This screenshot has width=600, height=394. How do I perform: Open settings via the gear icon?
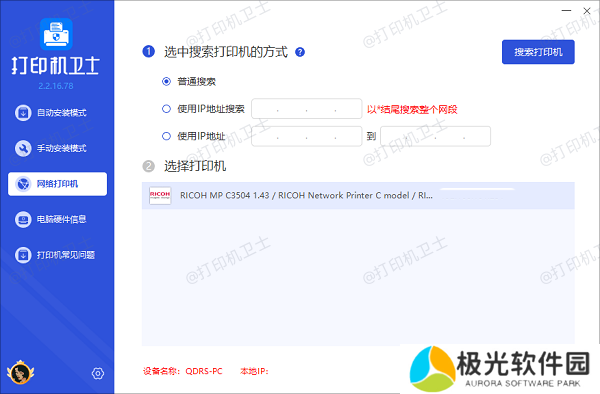[x=98, y=373]
